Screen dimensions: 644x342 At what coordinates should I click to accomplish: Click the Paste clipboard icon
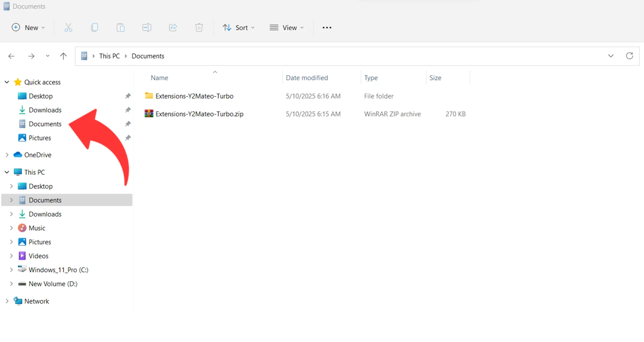(x=120, y=27)
